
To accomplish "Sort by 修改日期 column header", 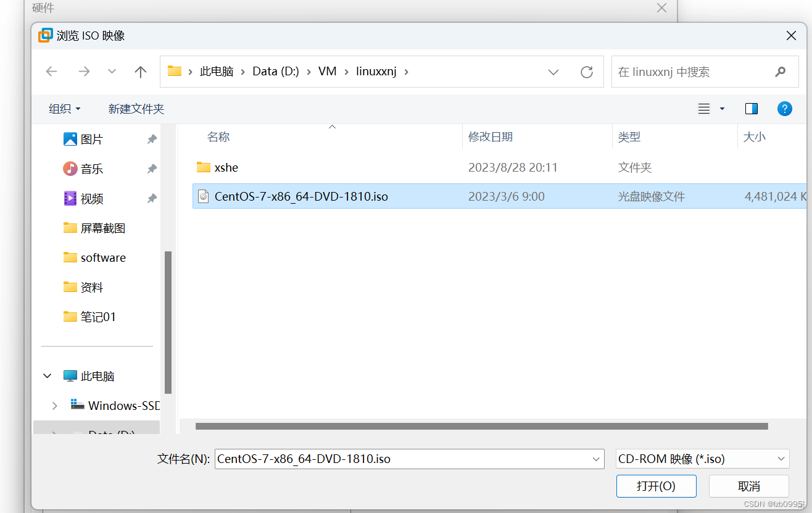I will (x=491, y=137).
